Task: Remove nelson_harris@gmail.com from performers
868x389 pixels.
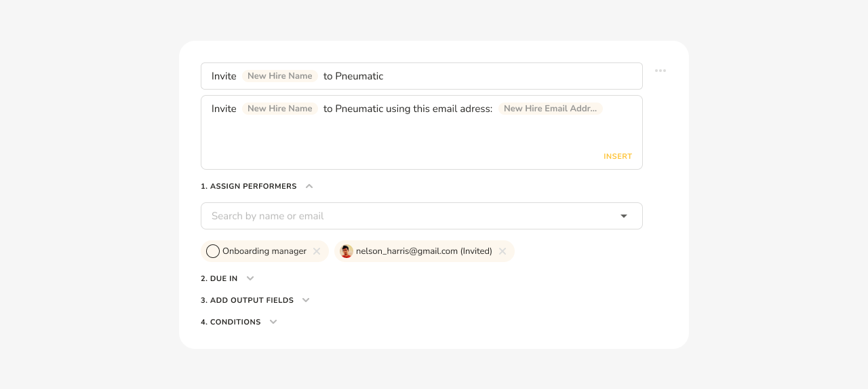Action: point(502,251)
